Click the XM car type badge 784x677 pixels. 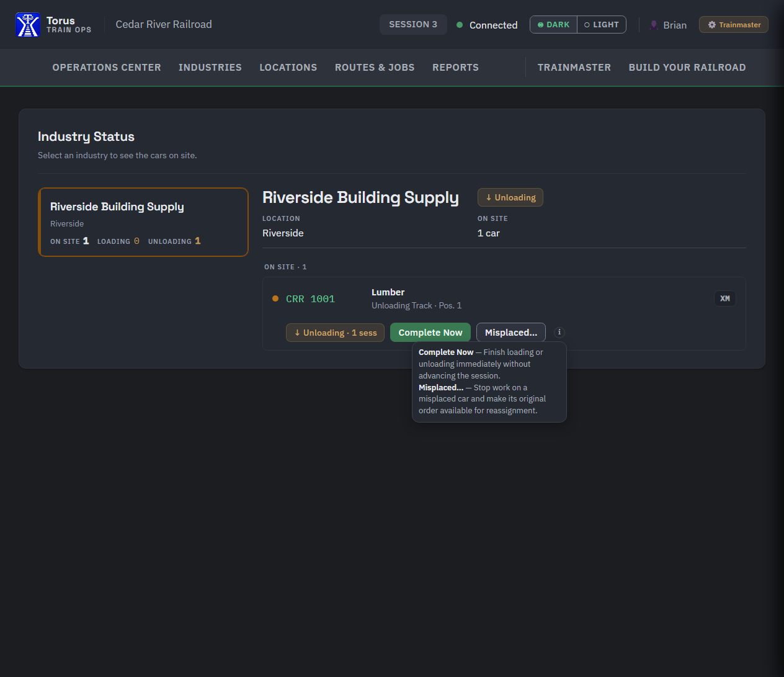[725, 298]
